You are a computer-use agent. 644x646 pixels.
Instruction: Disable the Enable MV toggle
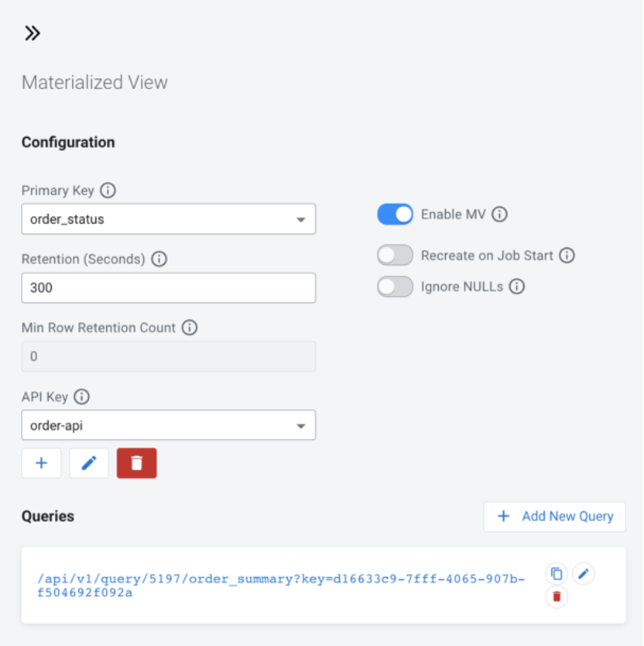pyautogui.click(x=395, y=215)
